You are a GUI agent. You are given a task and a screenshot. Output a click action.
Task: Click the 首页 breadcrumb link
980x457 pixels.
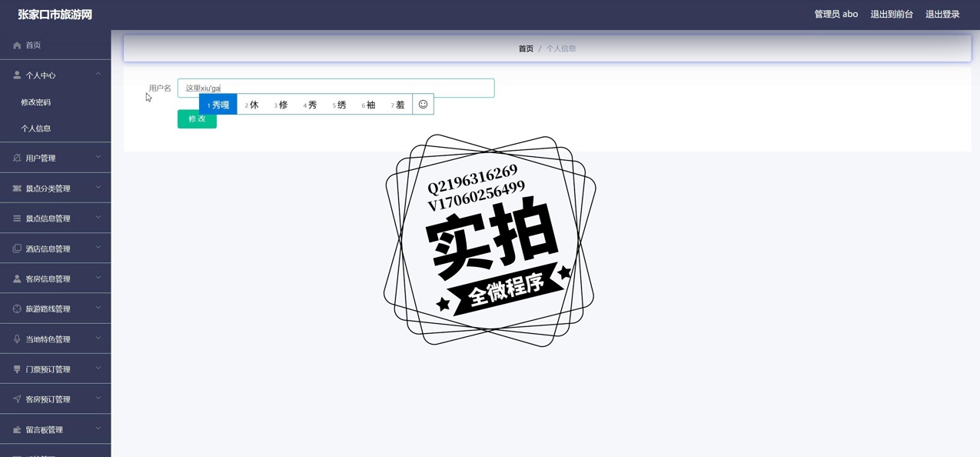pos(526,48)
